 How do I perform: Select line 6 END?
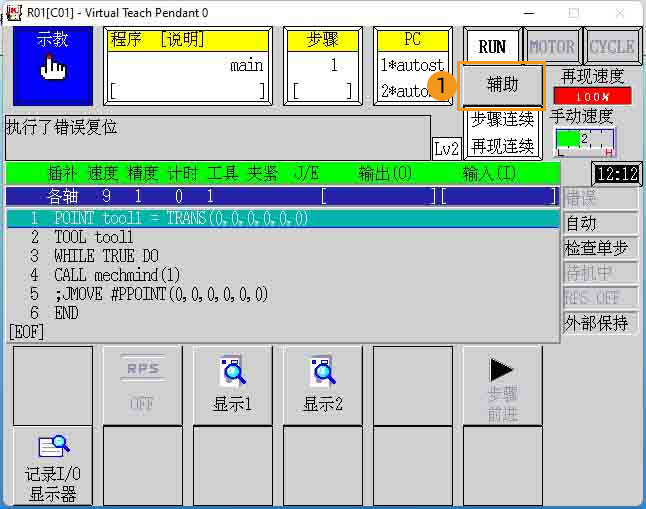pos(283,313)
